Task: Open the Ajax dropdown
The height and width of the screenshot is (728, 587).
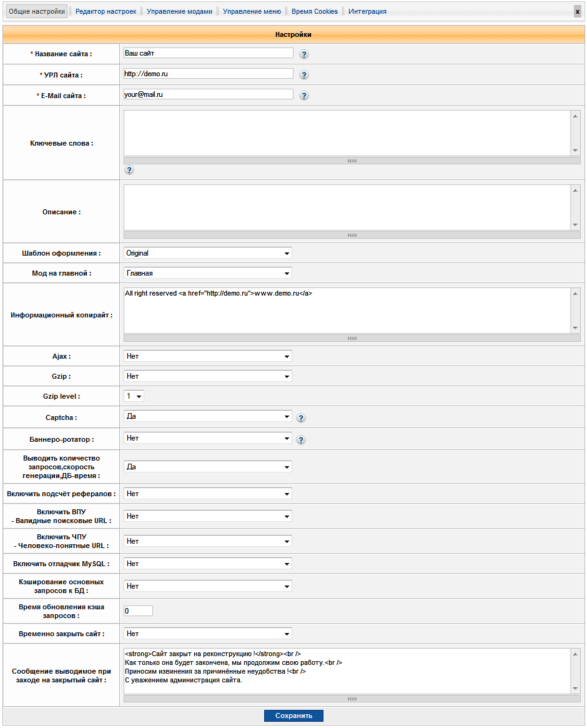Action: pyautogui.click(x=207, y=356)
